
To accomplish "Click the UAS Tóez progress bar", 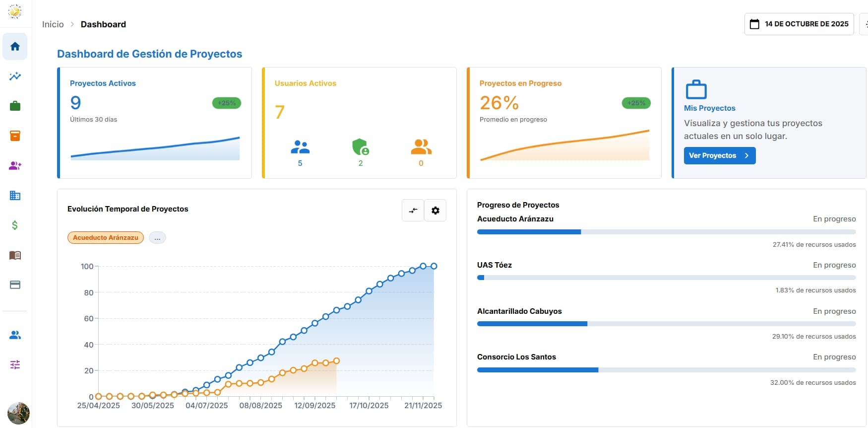I will click(x=666, y=278).
